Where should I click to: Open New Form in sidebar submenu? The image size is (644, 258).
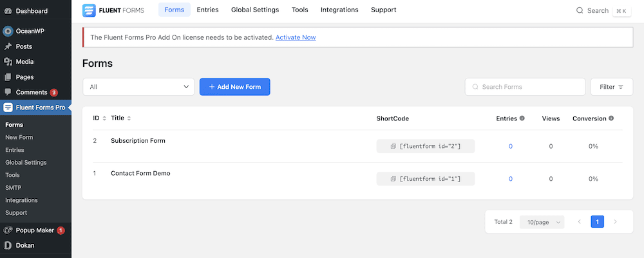point(19,138)
